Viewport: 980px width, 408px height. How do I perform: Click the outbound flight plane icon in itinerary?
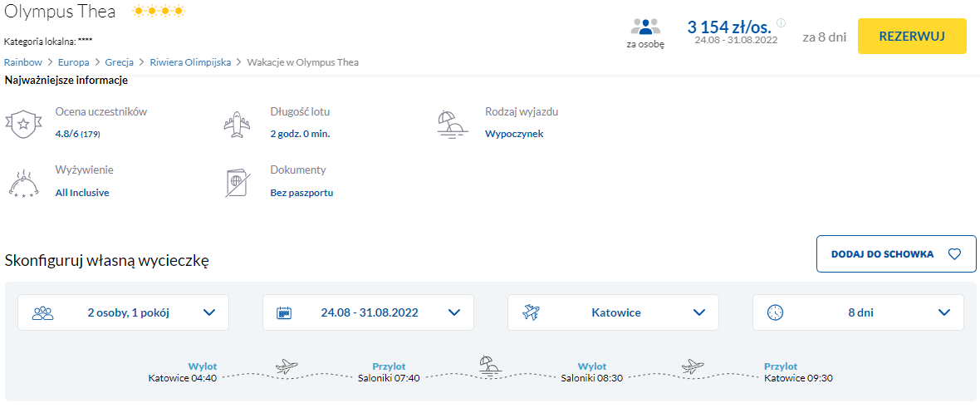[x=287, y=365]
